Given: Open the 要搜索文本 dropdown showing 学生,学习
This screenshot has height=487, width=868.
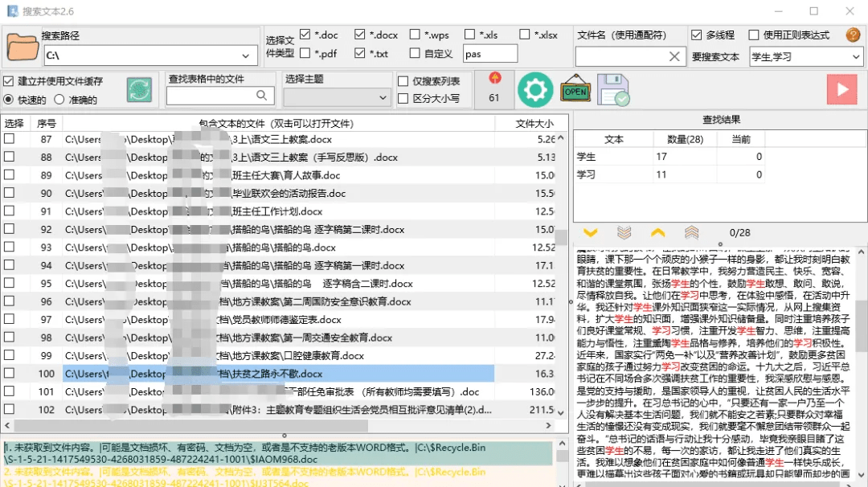Looking at the screenshot, I should (x=856, y=56).
